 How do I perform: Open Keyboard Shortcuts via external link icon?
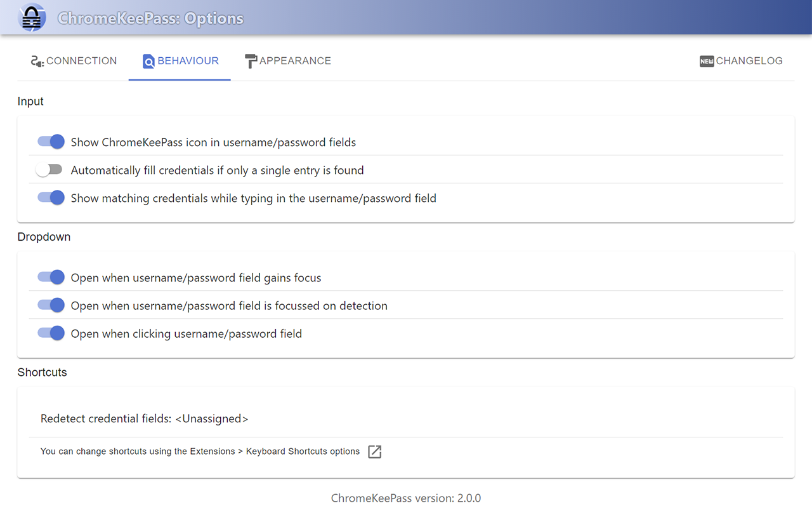coord(374,451)
